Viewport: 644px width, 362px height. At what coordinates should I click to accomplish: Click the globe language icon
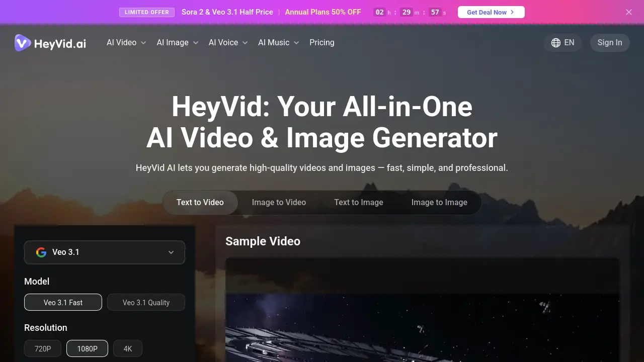click(556, 43)
